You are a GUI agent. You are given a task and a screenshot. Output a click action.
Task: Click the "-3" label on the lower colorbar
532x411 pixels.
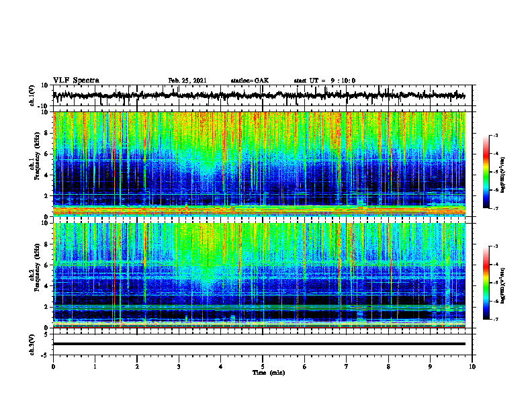pos(496,246)
